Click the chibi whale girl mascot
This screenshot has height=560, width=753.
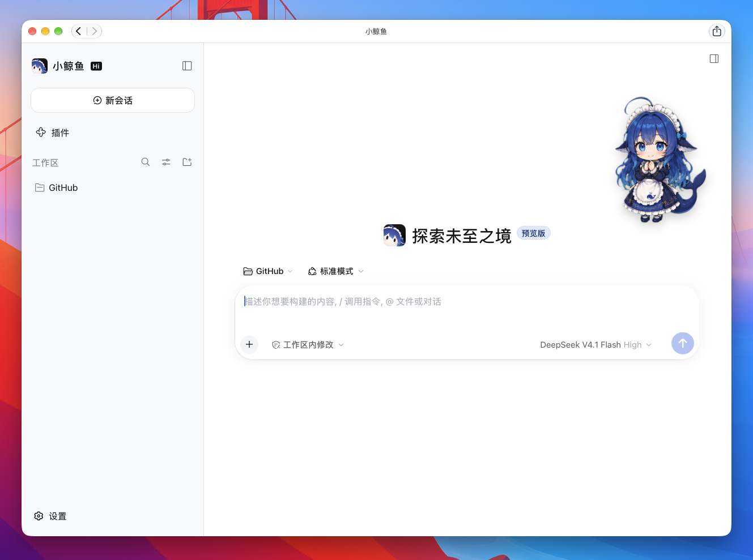point(660,160)
